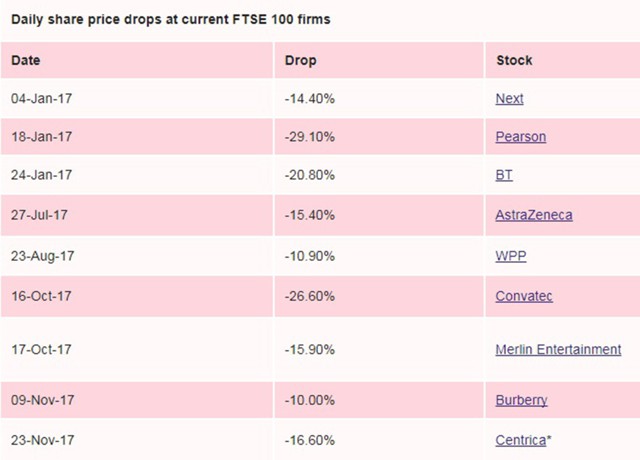Click the Drop column header
The image size is (640, 460).
coord(300,60)
